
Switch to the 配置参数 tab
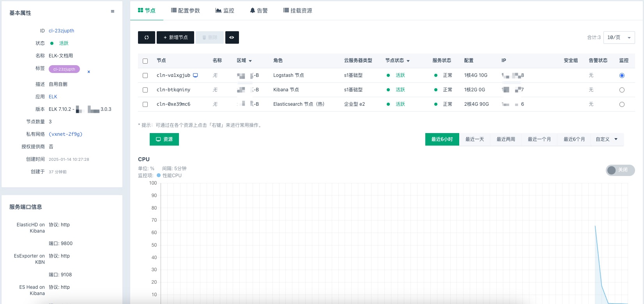(186, 11)
